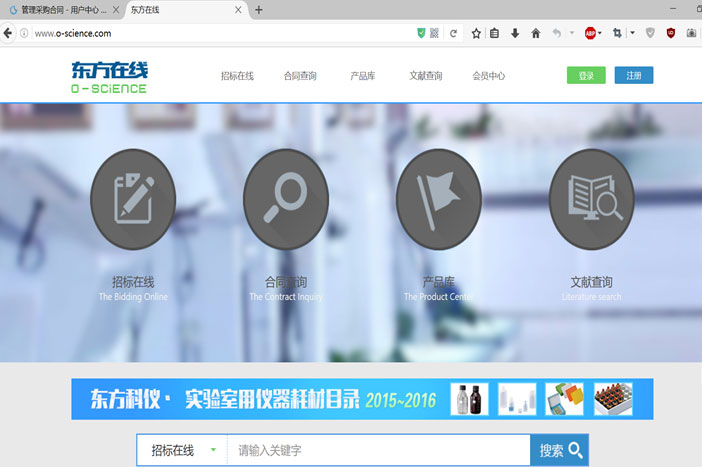The image size is (702, 467).
Task: Click the camera icon at toolbar end
Action: point(691,33)
